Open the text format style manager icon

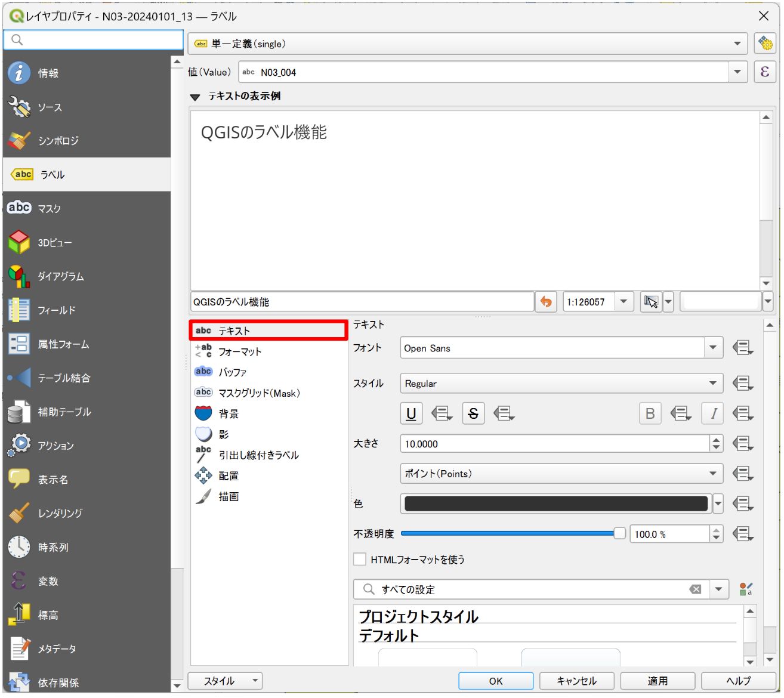(746, 589)
